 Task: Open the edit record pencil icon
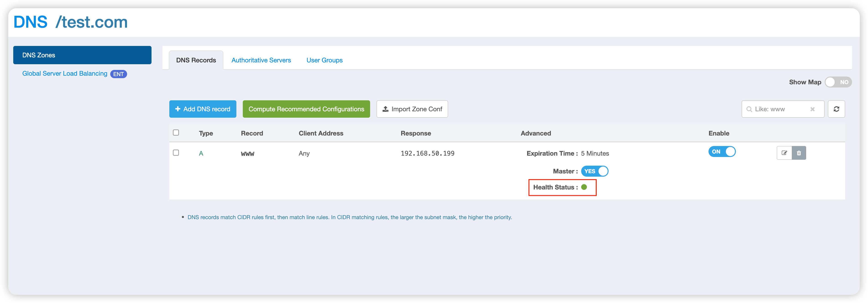pyautogui.click(x=784, y=153)
